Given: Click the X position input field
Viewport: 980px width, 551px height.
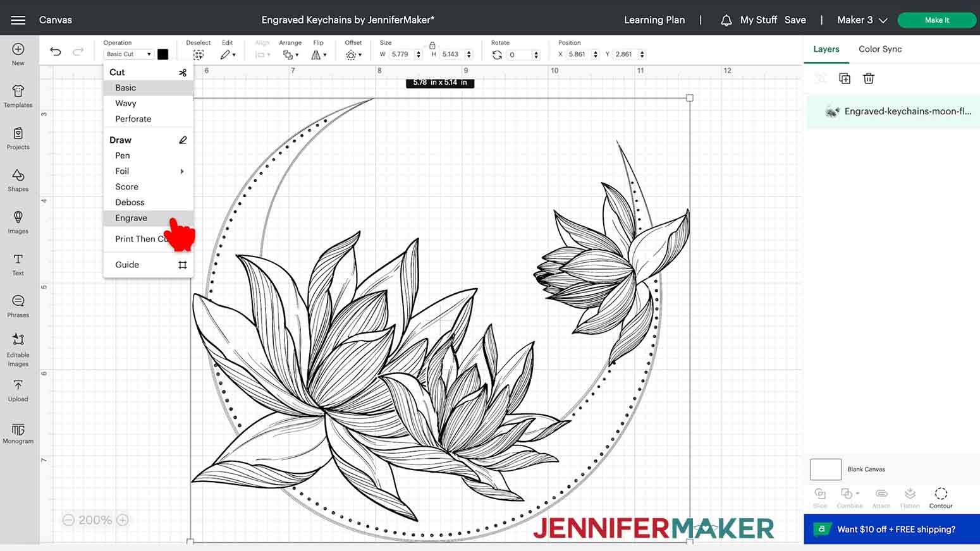Looking at the screenshot, I should point(579,54).
